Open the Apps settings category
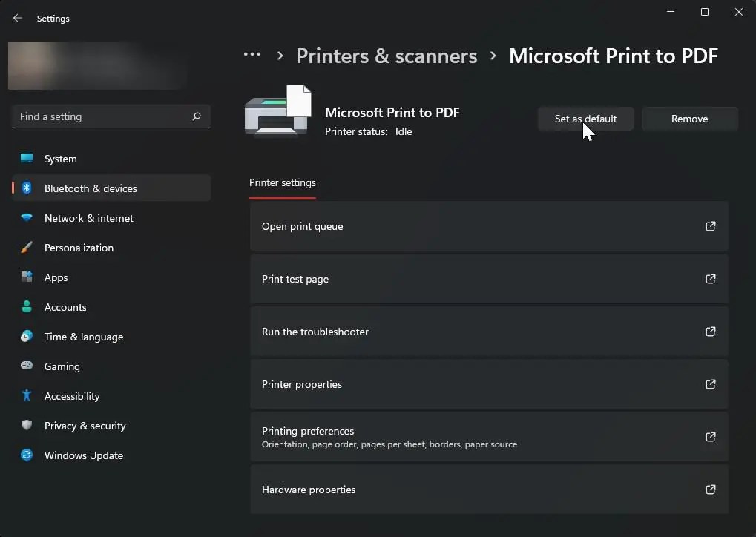This screenshot has height=537, width=756. [111, 277]
